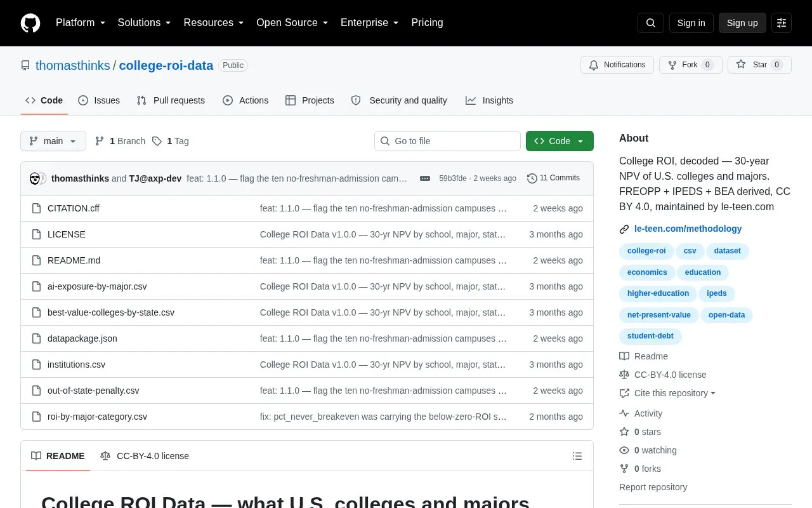Screen dimensions: 812x508
Task: Switch to the Pull requests tab
Action: pyautogui.click(x=171, y=100)
